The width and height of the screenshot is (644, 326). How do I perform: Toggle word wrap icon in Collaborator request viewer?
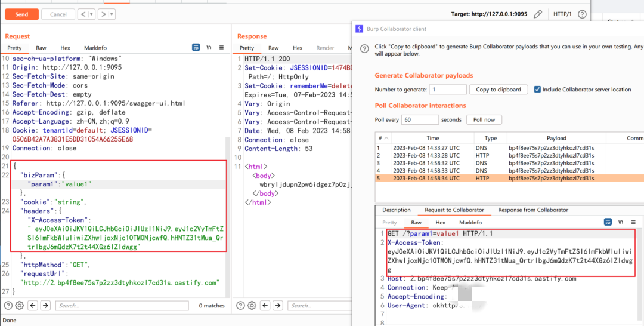tap(608, 222)
